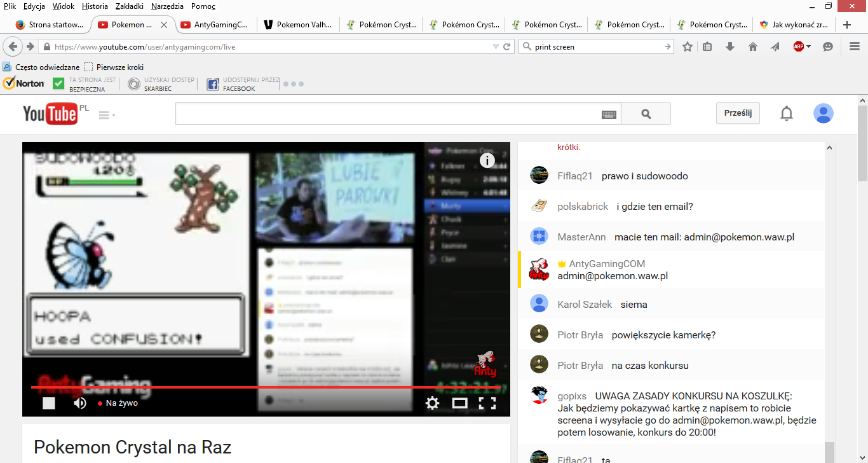Open the Zakładki menu
The width and height of the screenshot is (868, 463).
(x=129, y=6)
